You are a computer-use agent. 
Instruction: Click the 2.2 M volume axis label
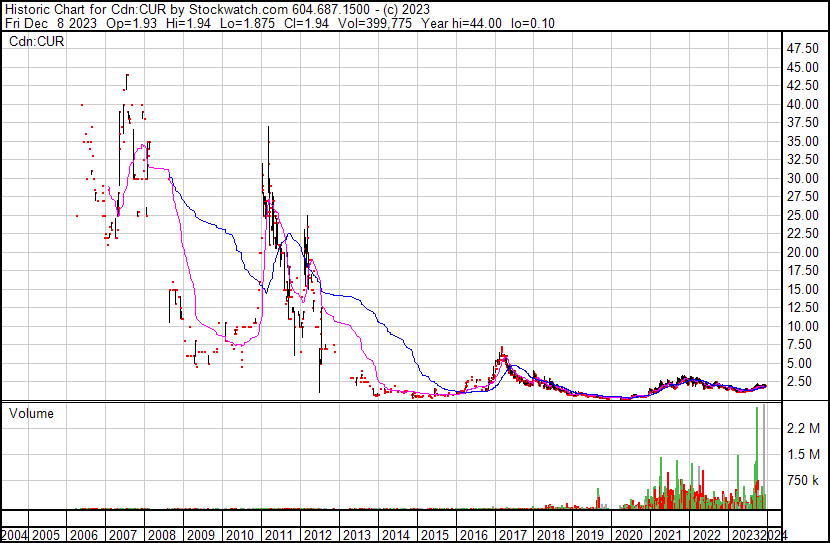pyautogui.click(x=802, y=428)
